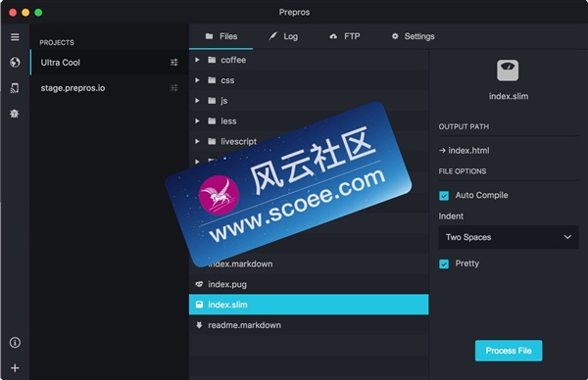The width and height of the screenshot is (588, 380).
Task: Select the readme.markdown file name
Action: click(x=244, y=325)
